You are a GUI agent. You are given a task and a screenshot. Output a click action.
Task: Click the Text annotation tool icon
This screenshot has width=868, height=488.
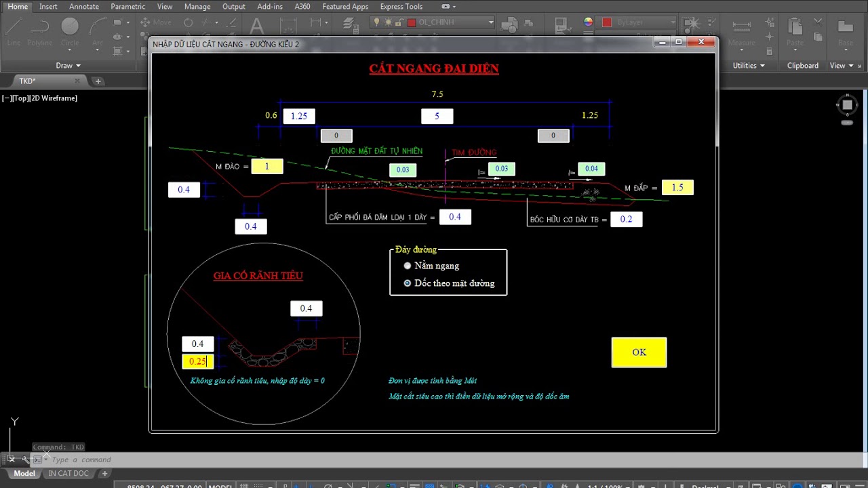[256, 27]
